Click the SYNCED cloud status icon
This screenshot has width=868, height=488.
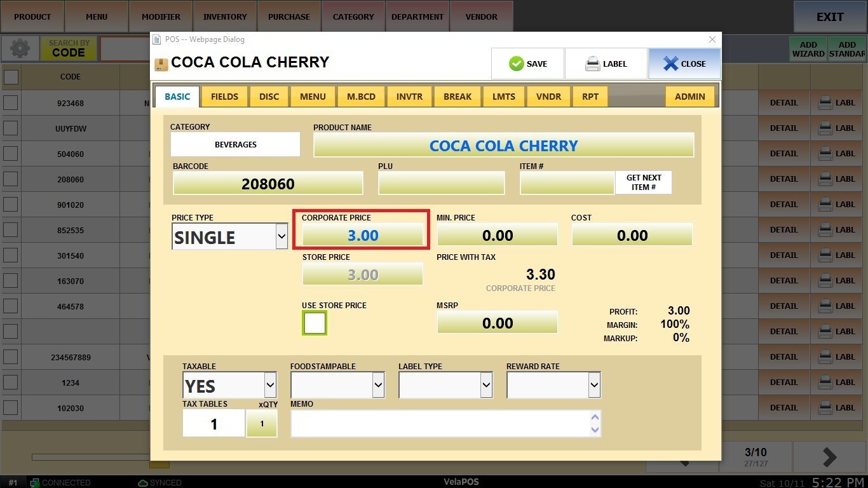pos(143,483)
